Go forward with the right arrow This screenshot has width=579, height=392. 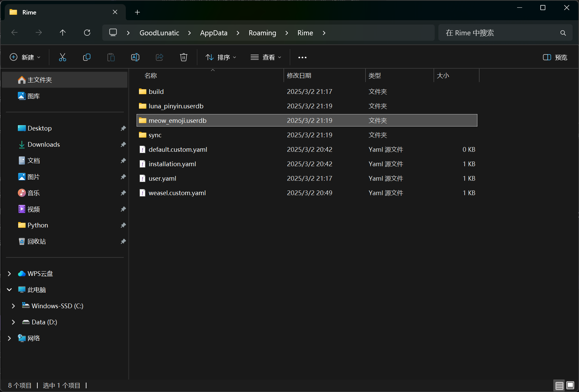(x=39, y=33)
